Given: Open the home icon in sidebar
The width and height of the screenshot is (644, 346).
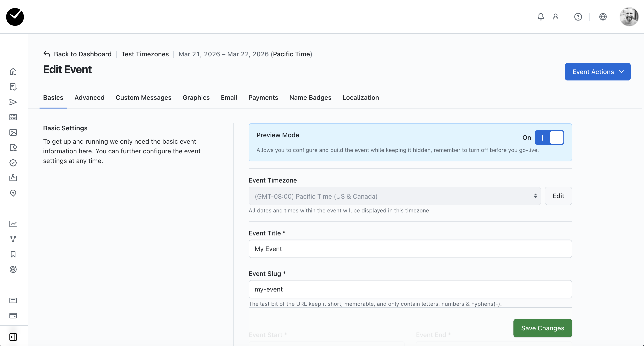Looking at the screenshot, I should point(13,72).
